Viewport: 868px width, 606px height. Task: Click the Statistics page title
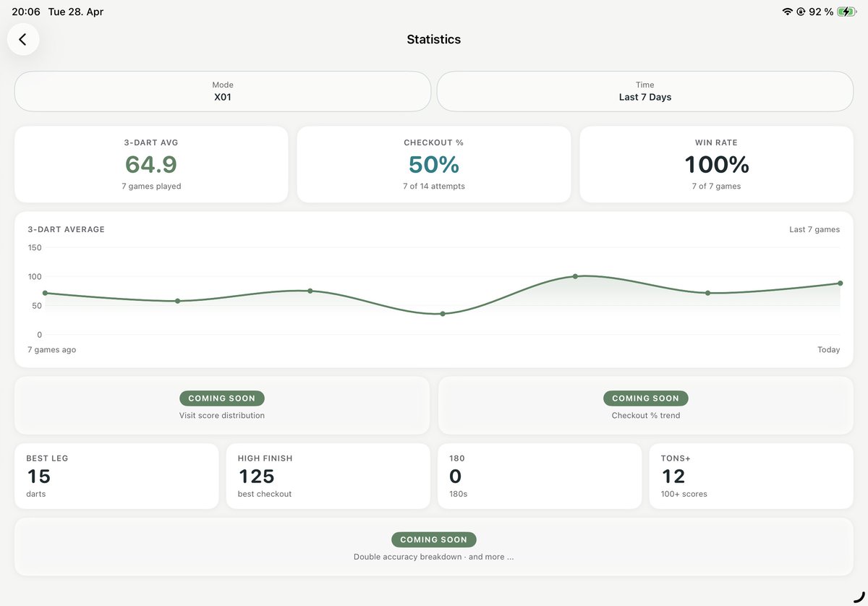tap(434, 40)
